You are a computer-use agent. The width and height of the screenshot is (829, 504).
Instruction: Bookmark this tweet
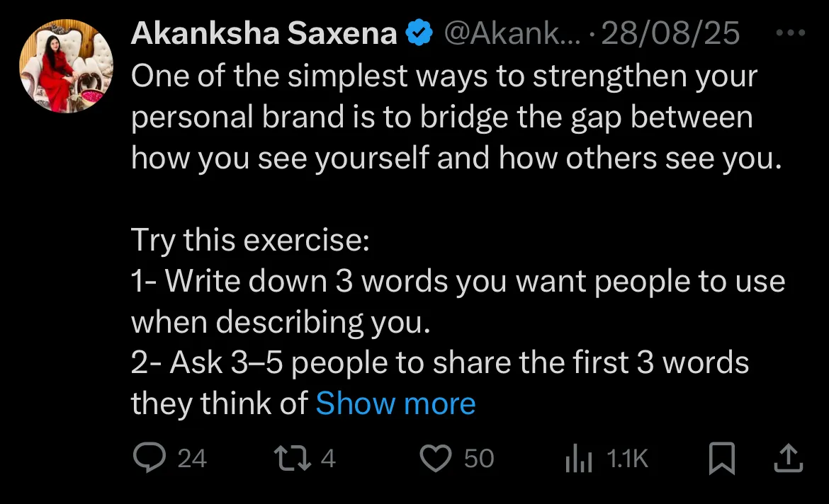tap(721, 459)
